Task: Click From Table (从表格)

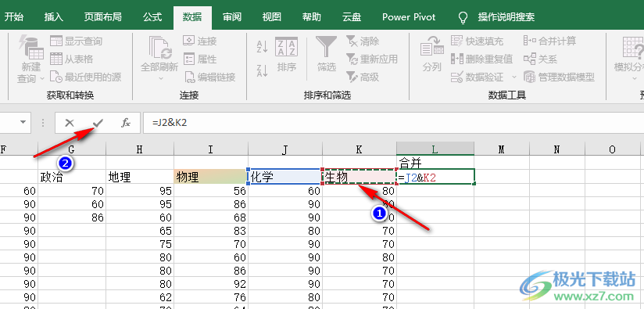Action: pyautogui.click(x=71, y=59)
